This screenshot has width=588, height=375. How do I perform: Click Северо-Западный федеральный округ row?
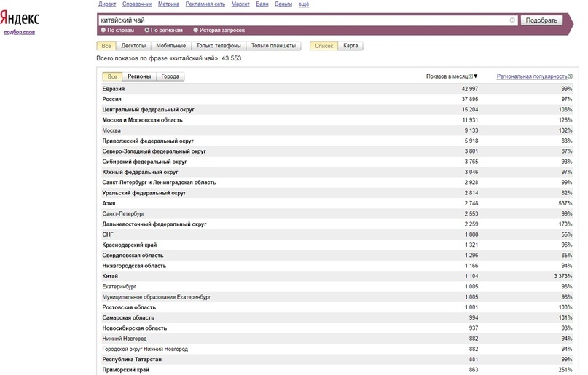coord(337,151)
